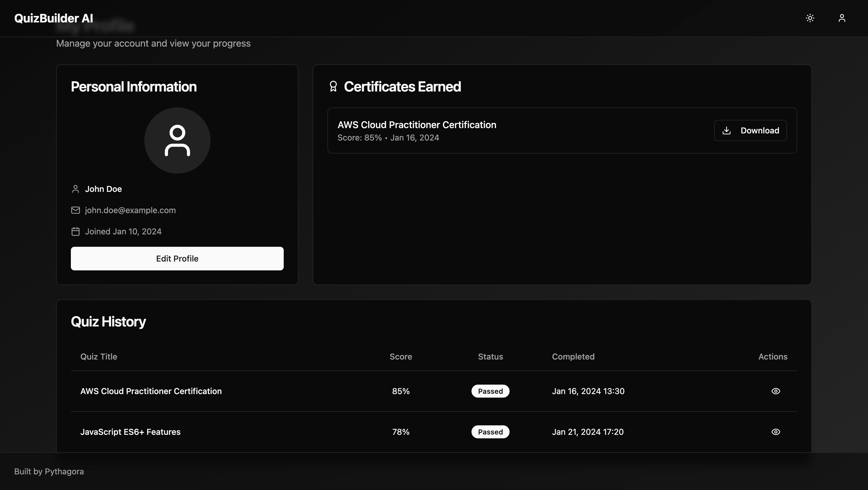The height and width of the screenshot is (490, 868).
Task: Click the Passed badge for AWS quiz
Action: (490, 391)
